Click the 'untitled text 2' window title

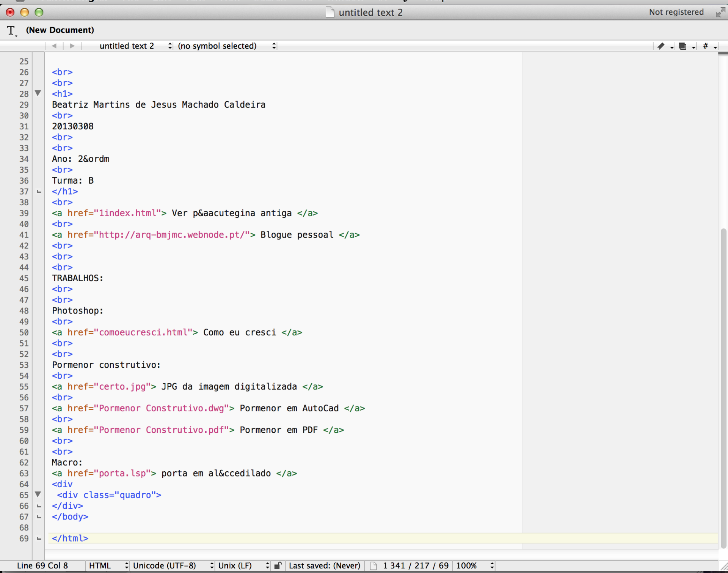pyautogui.click(x=370, y=13)
